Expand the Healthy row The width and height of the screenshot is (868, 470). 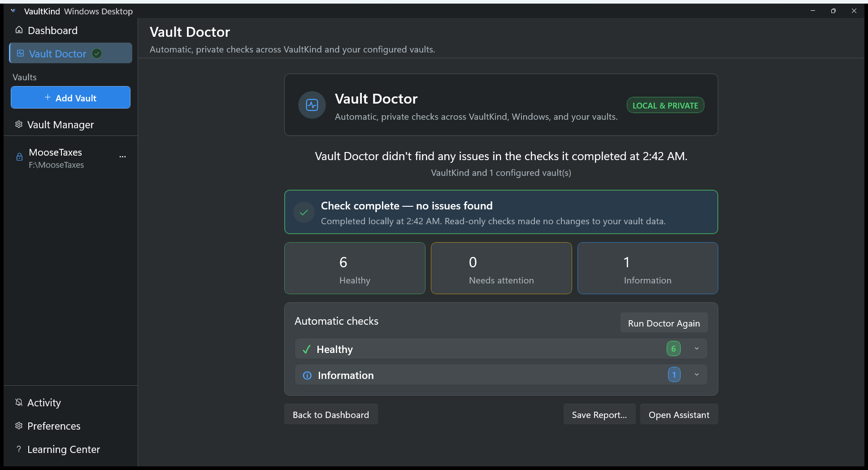(x=501, y=348)
